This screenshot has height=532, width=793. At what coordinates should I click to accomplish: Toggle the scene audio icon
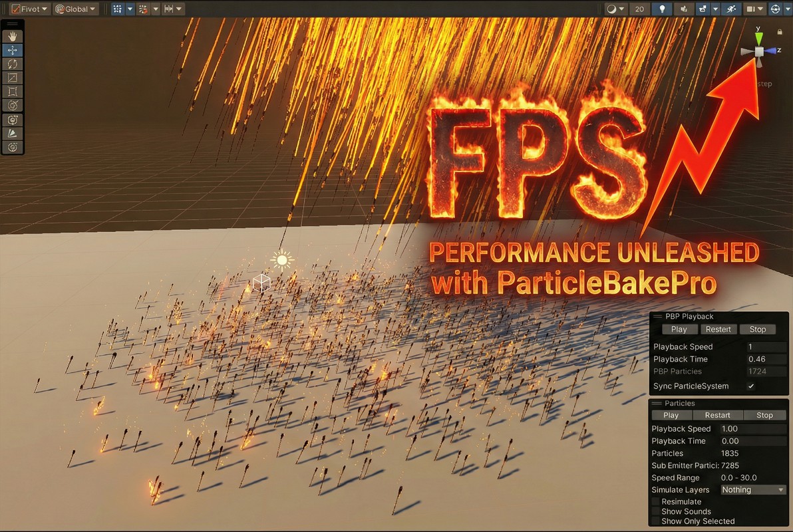point(684,9)
